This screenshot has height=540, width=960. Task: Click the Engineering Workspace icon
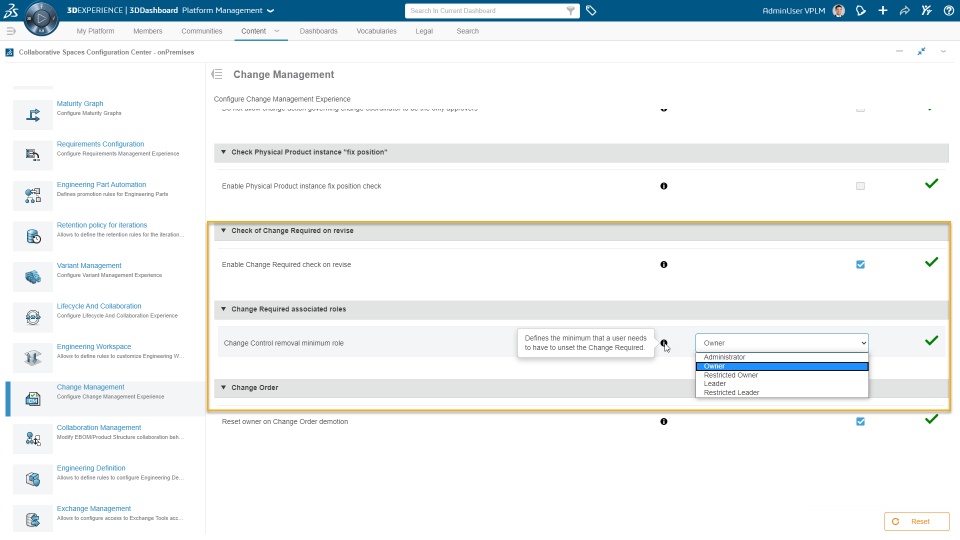(x=33, y=358)
